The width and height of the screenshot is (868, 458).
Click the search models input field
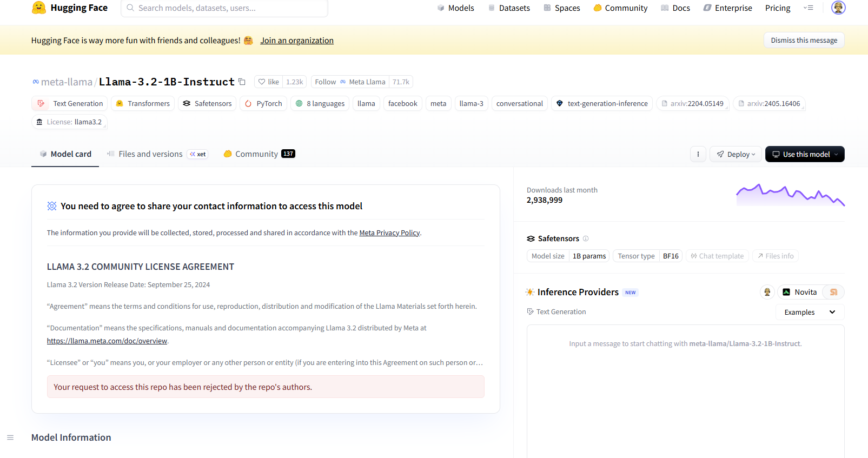(224, 8)
